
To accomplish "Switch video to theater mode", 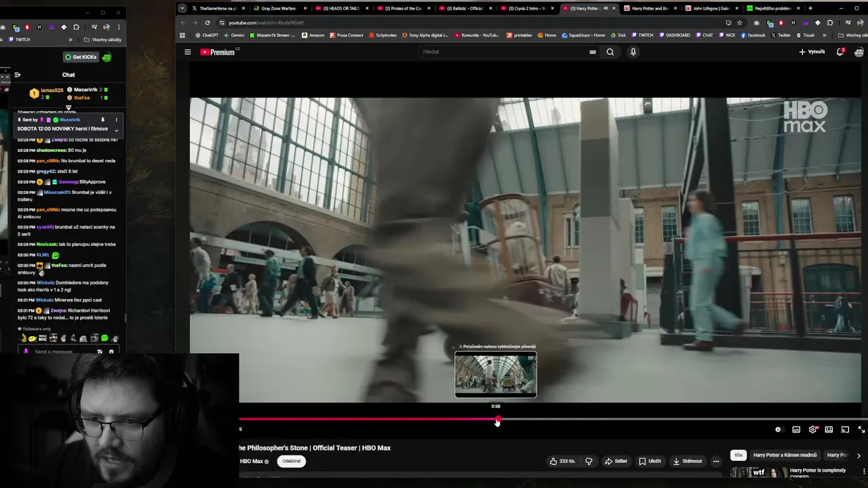I will pos(829,429).
